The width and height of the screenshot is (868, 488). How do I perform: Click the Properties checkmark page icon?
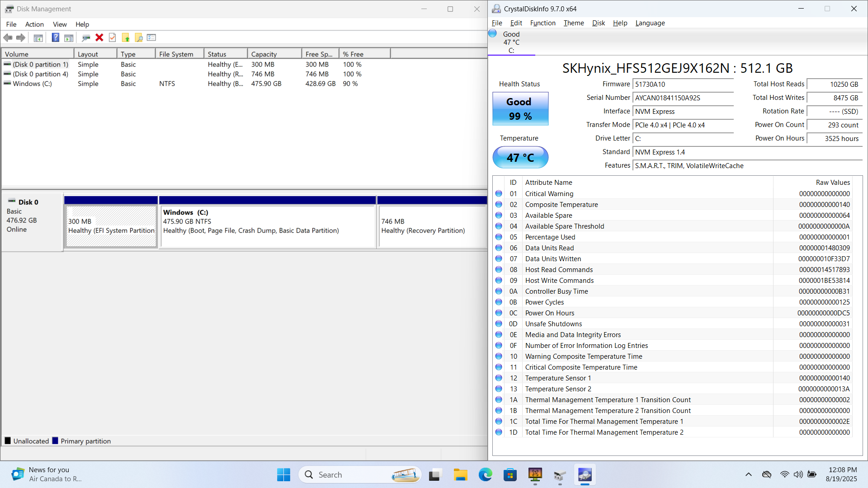[x=113, y=38]
